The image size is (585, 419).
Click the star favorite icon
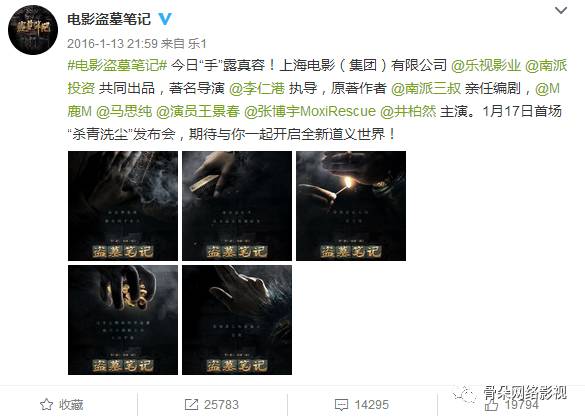click(46, 404)
